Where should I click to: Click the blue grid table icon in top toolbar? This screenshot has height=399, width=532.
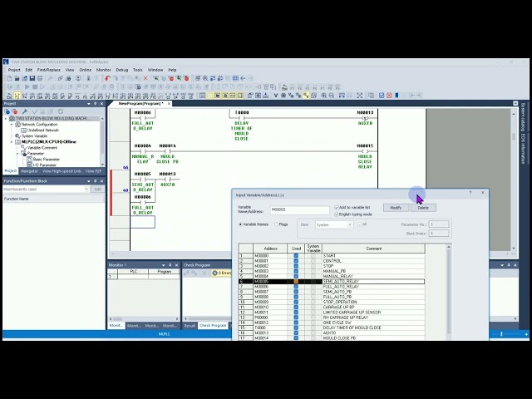pyautogui.click(x=235, y=78)
